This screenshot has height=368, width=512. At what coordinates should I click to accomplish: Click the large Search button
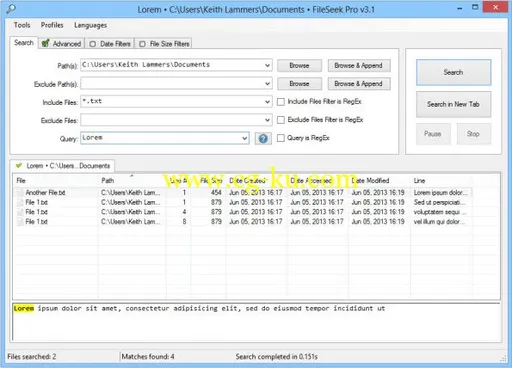(453, 72)
